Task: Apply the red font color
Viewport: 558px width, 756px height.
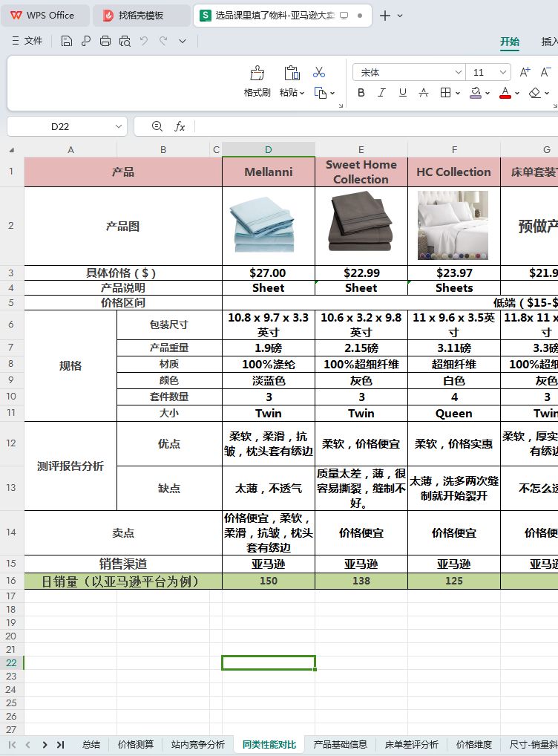Action: pos(505,93)
